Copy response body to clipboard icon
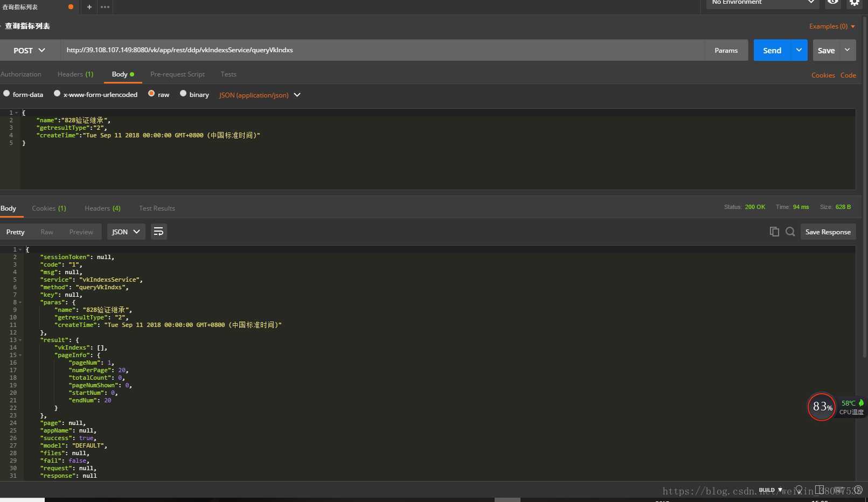868x502 pixels. pos(774,232)
